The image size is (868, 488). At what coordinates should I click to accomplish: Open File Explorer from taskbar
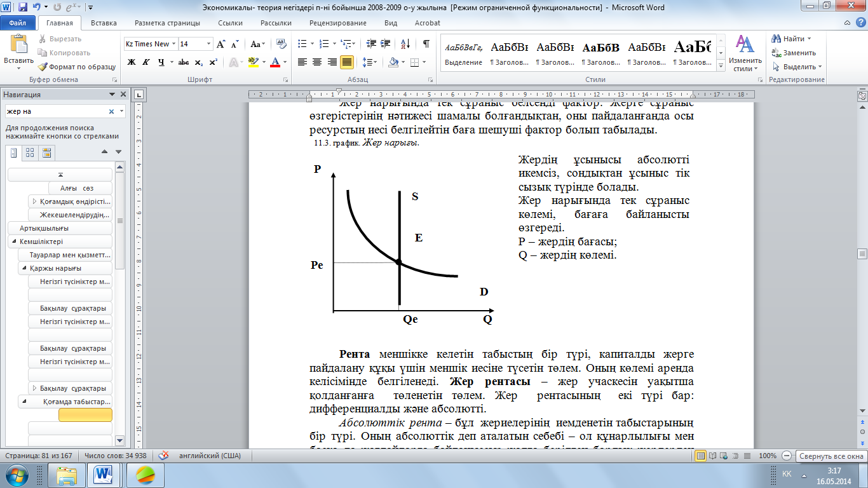coord(67,475)
